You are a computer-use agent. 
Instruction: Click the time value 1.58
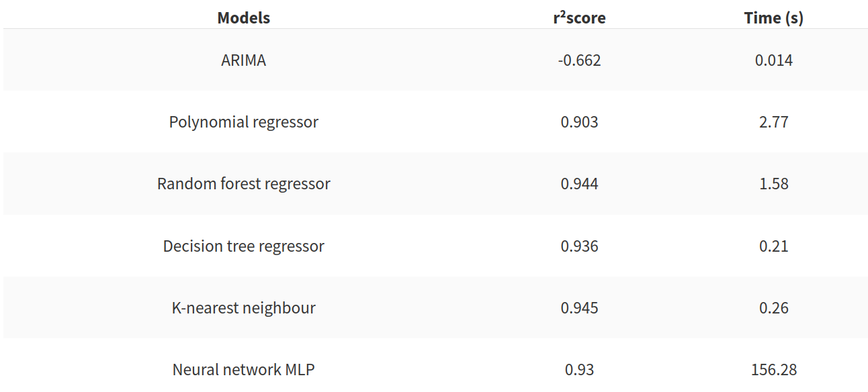pos(773,184)
